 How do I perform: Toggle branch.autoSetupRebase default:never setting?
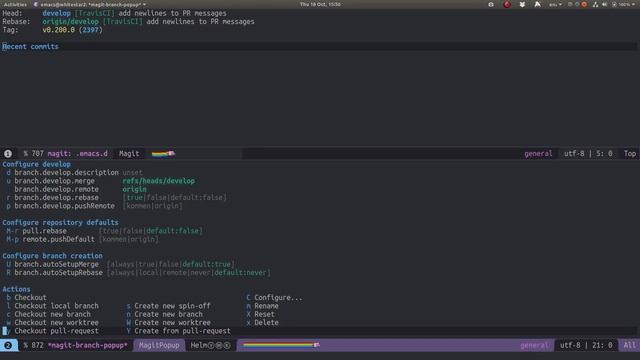click(x=240, y=273)
